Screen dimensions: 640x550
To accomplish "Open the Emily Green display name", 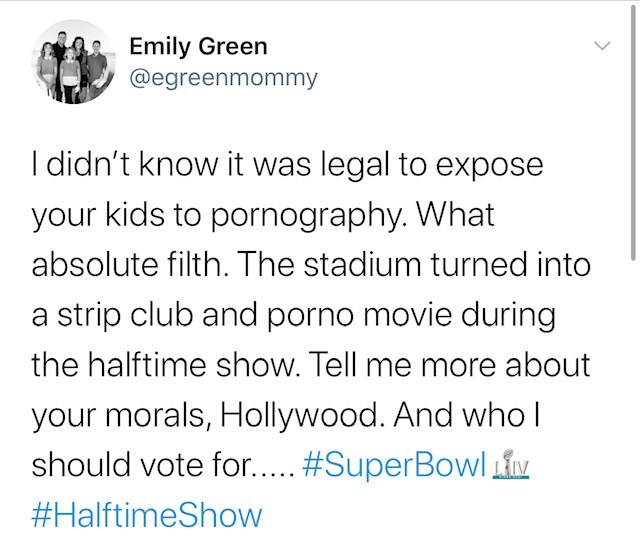I will point(198,46).
